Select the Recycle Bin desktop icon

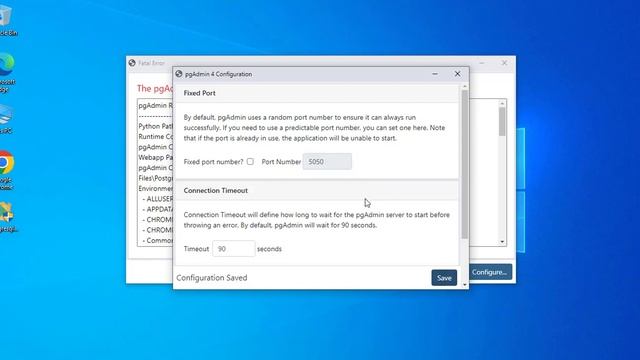pos(7,20)
